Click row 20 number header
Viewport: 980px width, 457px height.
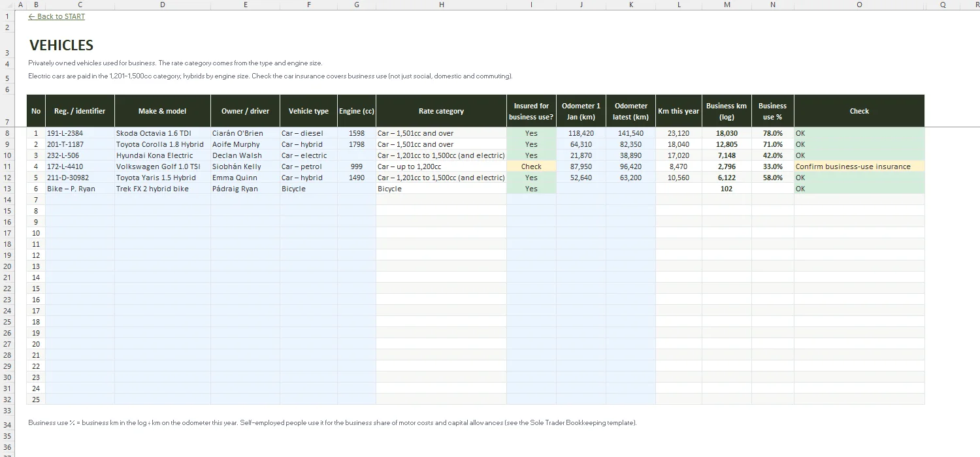point(7,266)
